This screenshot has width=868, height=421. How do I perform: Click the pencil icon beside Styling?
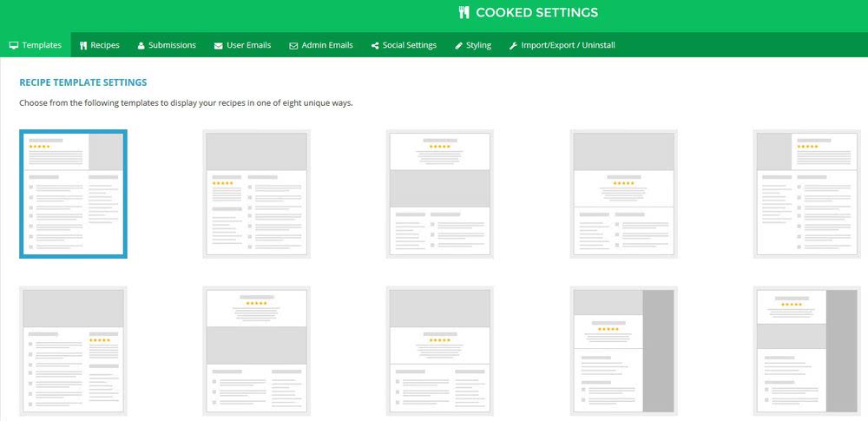(458, 45)
